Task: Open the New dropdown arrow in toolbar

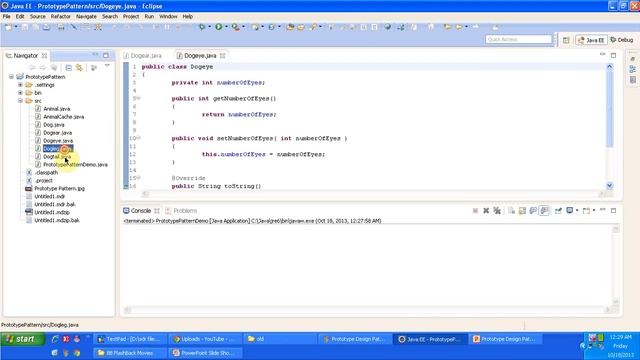Action: point(16,27)
